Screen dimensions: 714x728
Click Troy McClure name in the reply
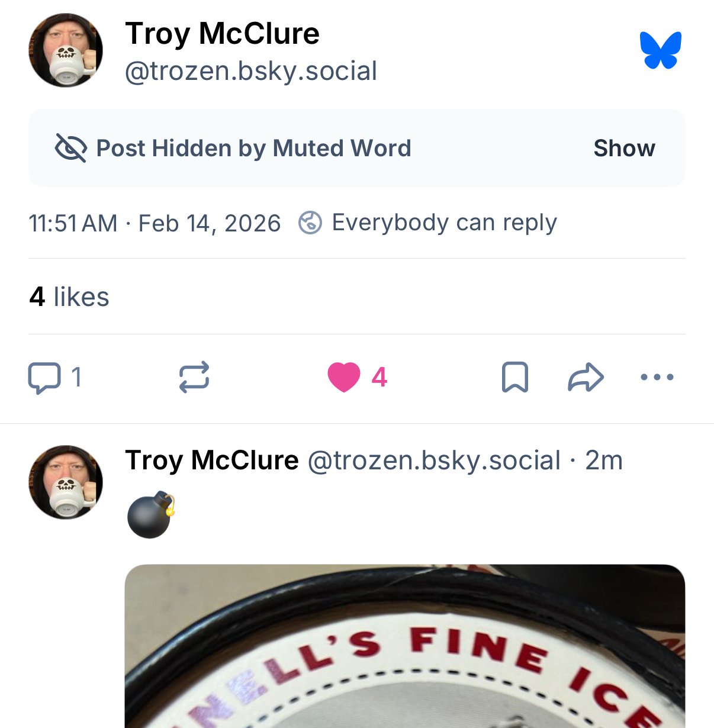(212, 460)
